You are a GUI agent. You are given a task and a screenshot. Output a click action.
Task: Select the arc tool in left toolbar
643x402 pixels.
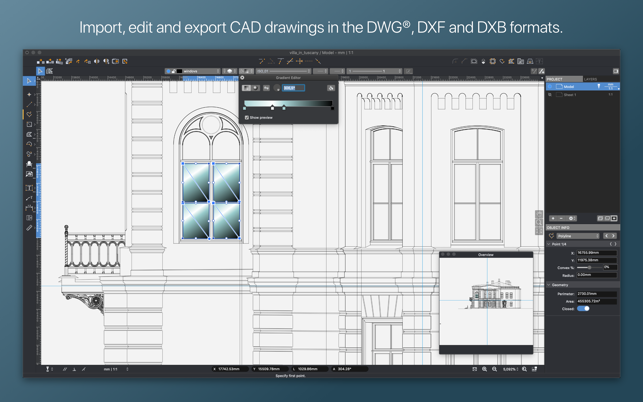(29, 144)
